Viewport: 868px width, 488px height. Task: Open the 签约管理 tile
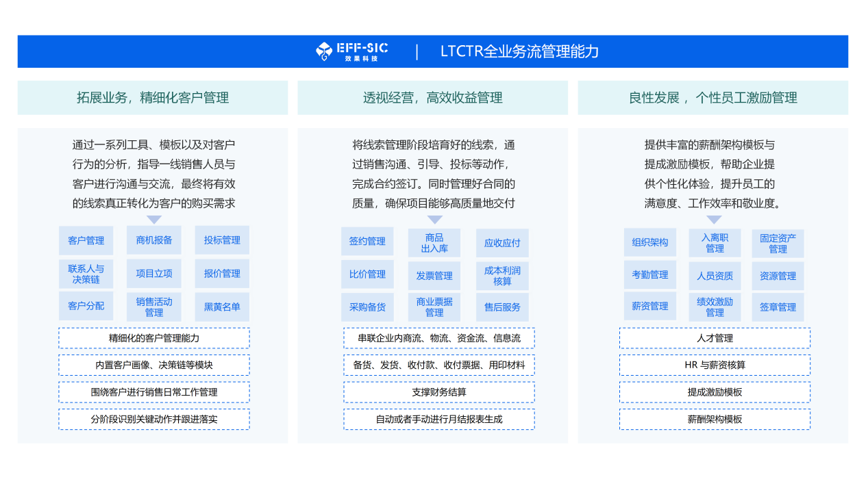tap(367, 242)
